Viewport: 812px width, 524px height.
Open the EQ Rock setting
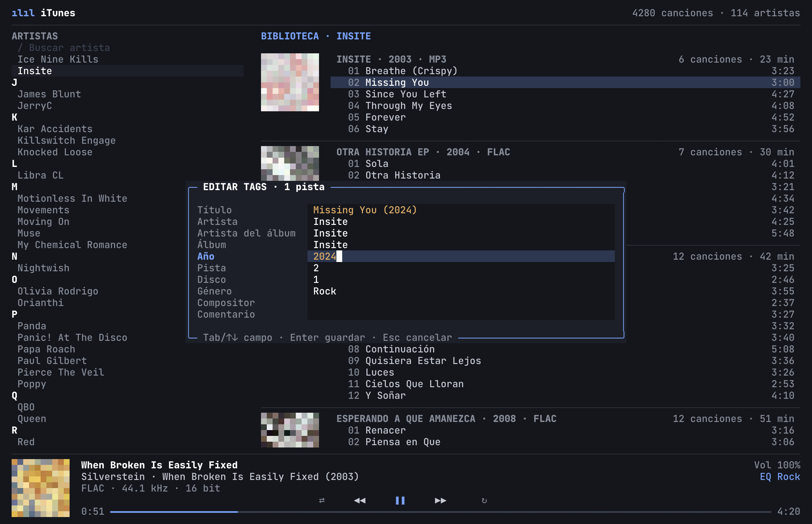780,477
